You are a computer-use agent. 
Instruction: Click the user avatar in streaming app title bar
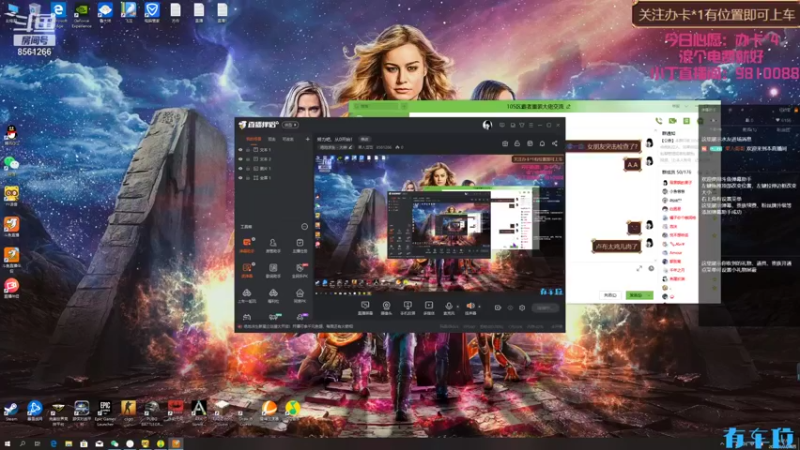[x=487, y=125]
